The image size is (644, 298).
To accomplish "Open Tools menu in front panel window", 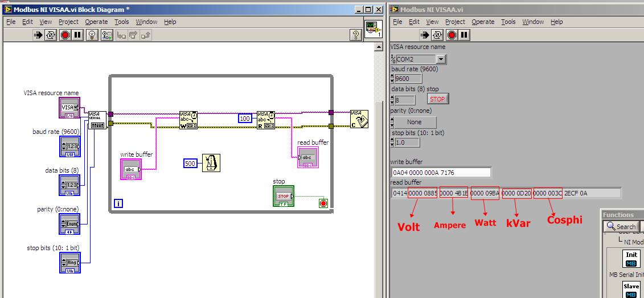I will (x=508, y=22).
